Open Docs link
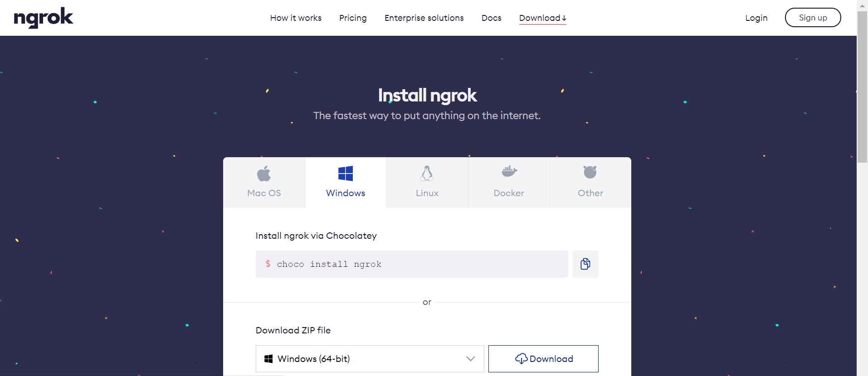This screenshot has width=868, height=376. pos(491,18)
